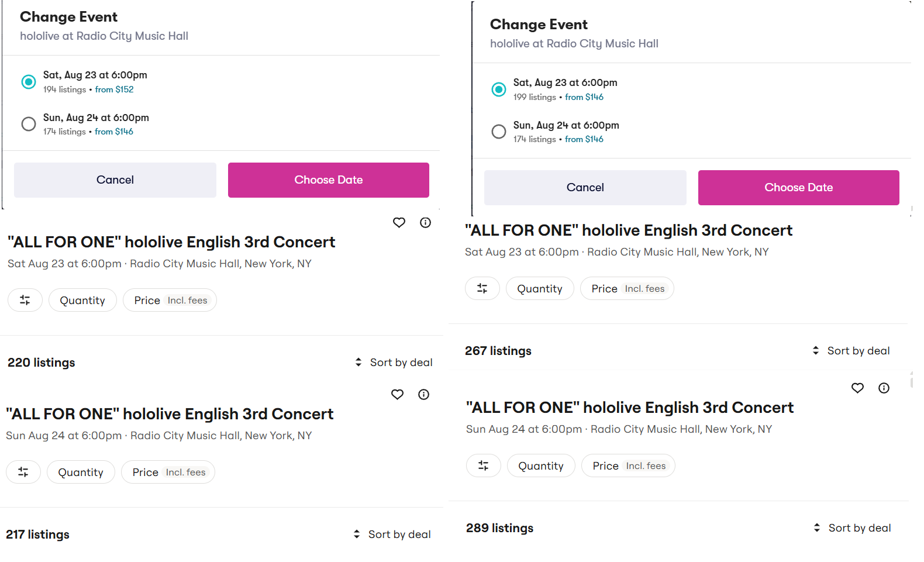The image size is (924, 562).
Task: Open Price Incl. fees in 289 listings panel
Action: click(x=628, y=466)
